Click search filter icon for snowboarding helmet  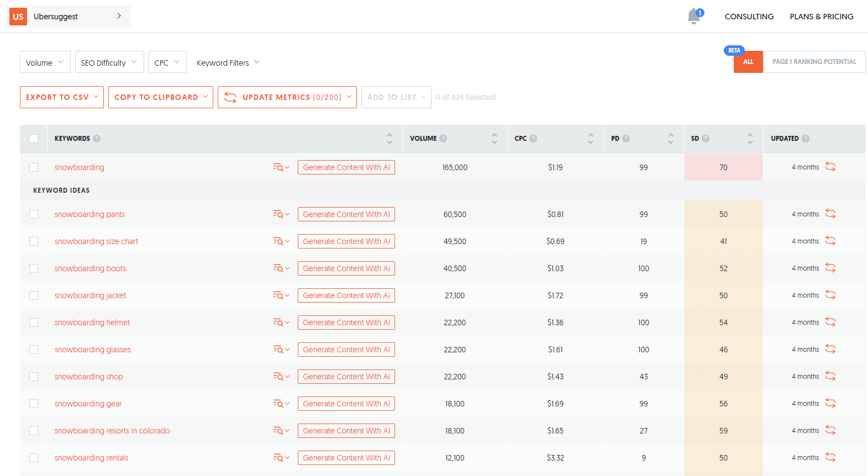coord(281,322)
